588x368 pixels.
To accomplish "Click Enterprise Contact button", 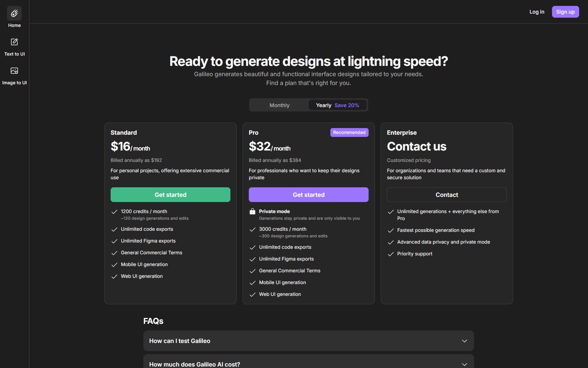I will (x=447, y=195).
